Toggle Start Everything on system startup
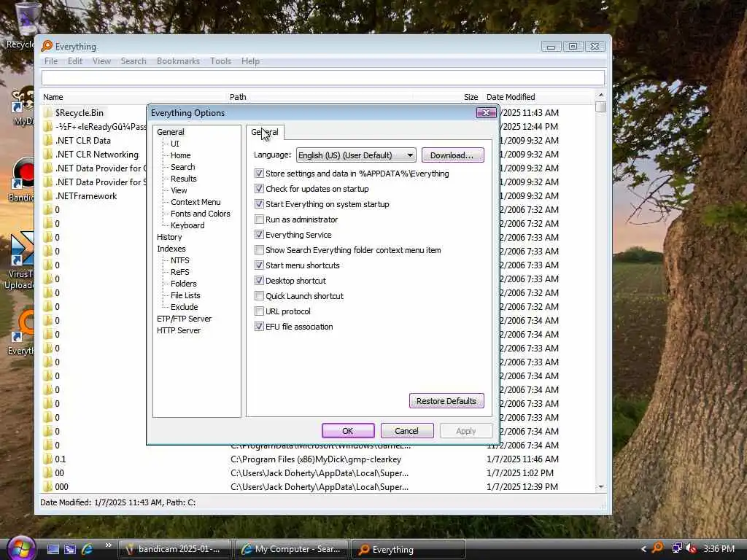The height and width of the screenshot is (560, 747). tap(259, 204)
